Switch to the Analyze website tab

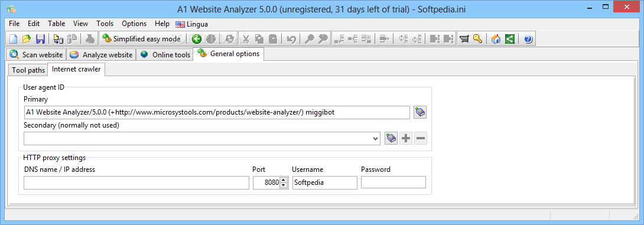click(x=101, y=54)
